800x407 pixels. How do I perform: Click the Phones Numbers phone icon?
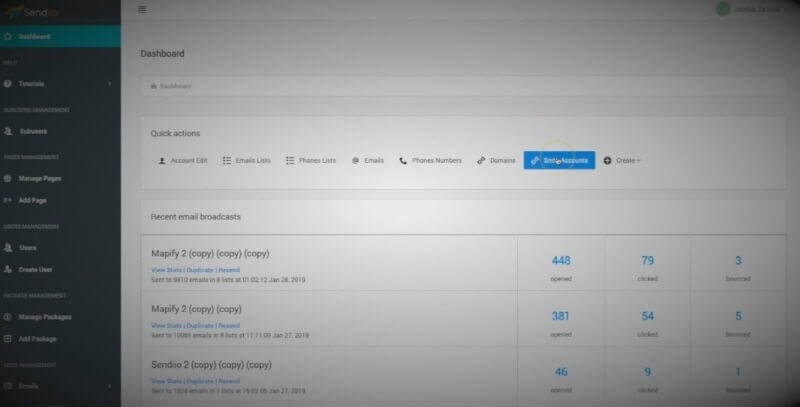pos(403,161)
